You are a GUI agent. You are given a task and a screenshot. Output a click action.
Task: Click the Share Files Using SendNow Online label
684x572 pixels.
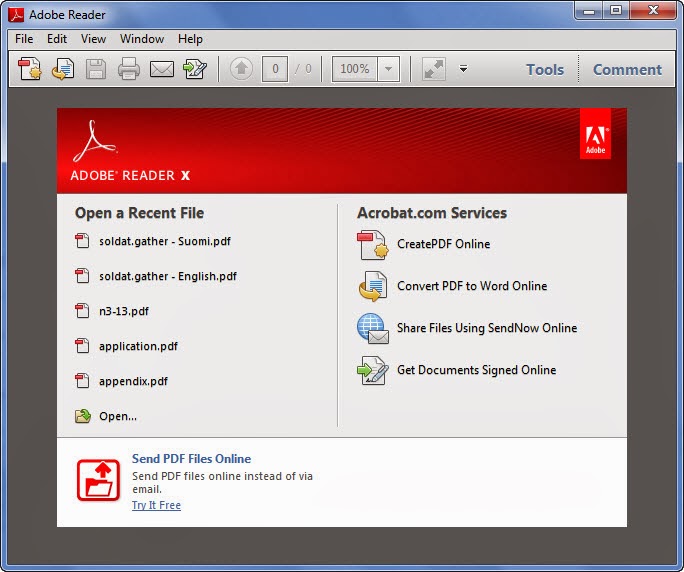point(487,328)
